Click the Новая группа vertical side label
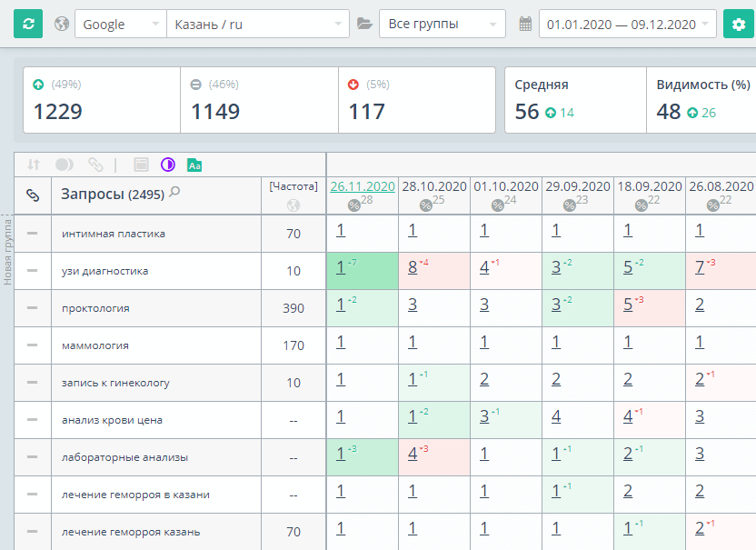This screenshot has height=550, width=756. (x=7, y=252)
